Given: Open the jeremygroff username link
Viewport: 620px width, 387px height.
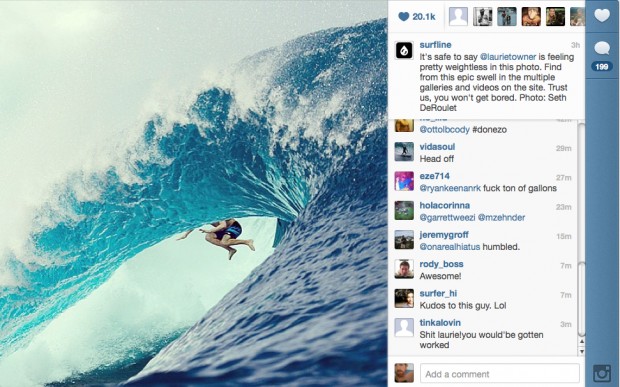Looking at the screenshot, I should click(x=444, y=235).
